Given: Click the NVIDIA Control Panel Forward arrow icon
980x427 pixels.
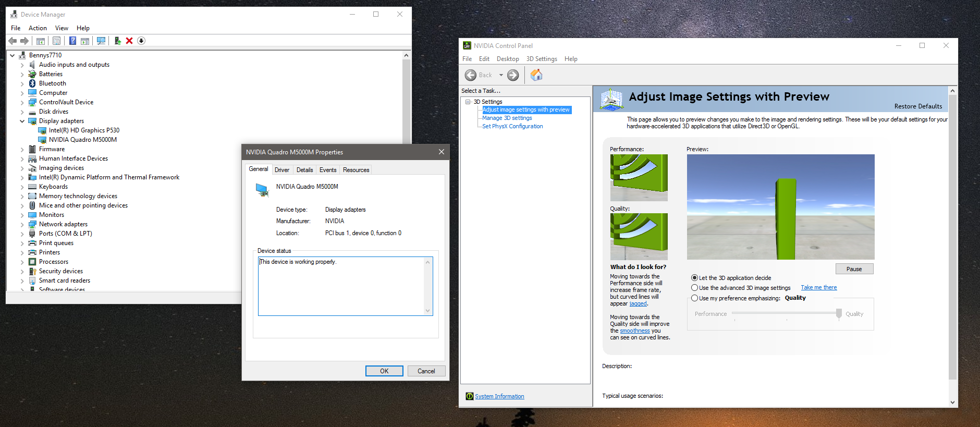Looking at the screenshot, I should coord(513,75).
